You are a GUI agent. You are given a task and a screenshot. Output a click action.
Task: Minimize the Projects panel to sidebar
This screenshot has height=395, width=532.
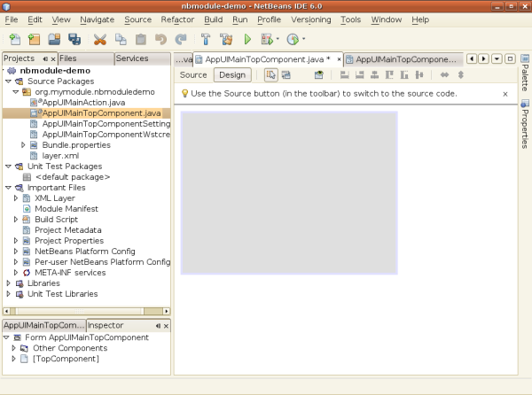coord(45,59)
